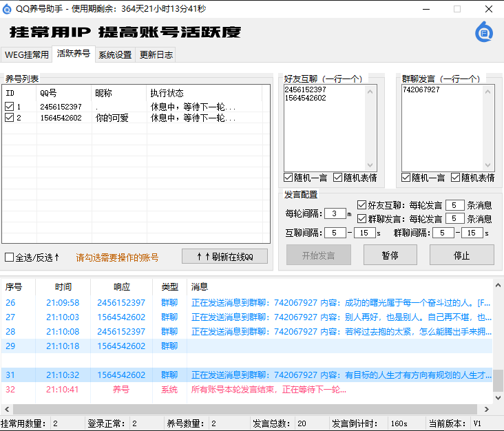Click the log panel scroll-down arrow
504x431 pixels.
pyautogui.click(x=498, y=398)
